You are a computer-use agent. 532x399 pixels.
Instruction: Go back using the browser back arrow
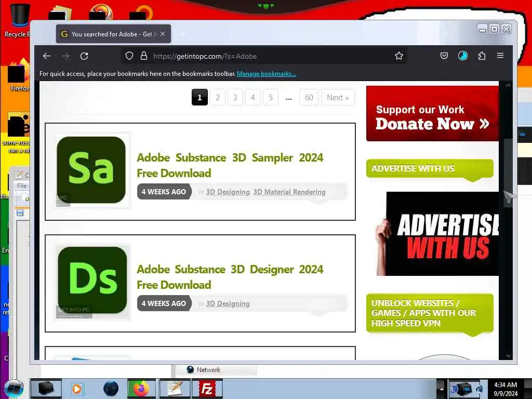click(x=47, y=56)
